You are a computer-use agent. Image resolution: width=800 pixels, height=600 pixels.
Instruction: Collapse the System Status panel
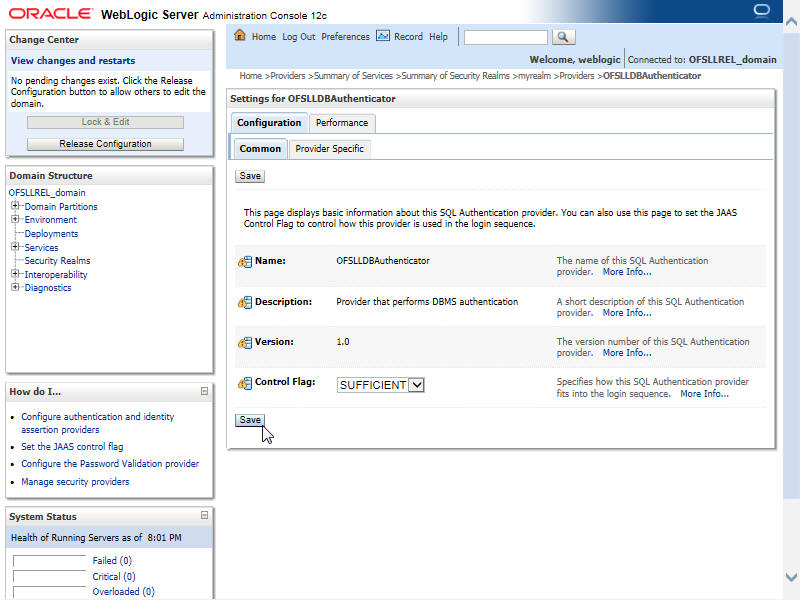[204, 515]
